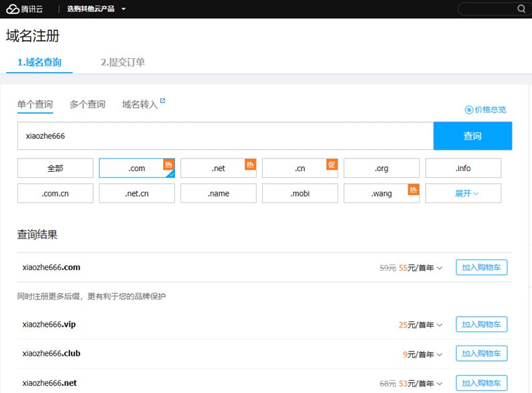
Task: Toggle the .org suffix filter
Action: pyautogui.click(x=382, y=168)
